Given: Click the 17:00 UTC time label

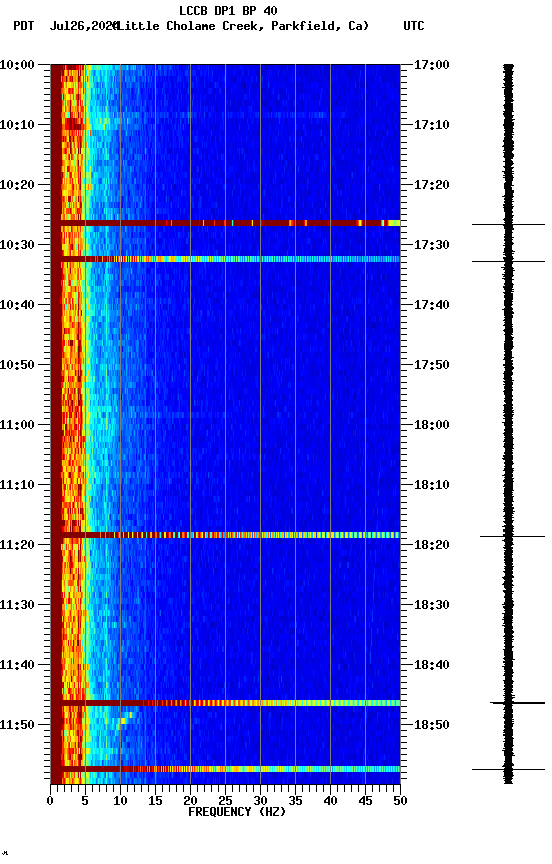Looking at the screenshot, I should [x=432, y=65].
